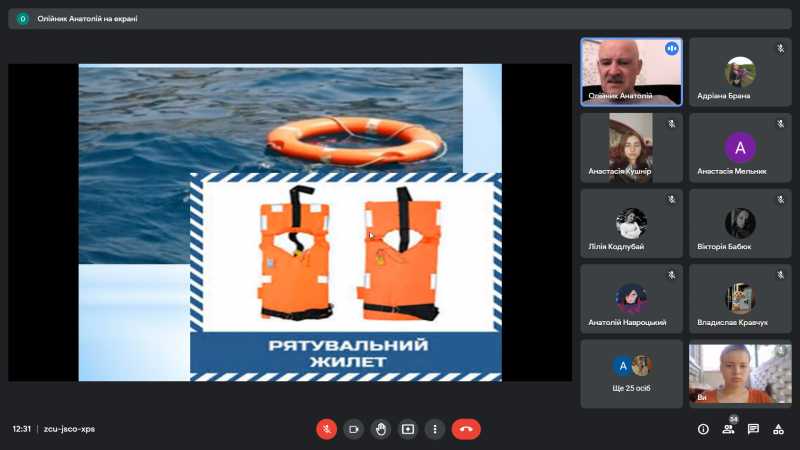The height and width of the screenshot is (450, 800).
Task: Select Адріана Брана participant tile
Action: pos(740,72)
